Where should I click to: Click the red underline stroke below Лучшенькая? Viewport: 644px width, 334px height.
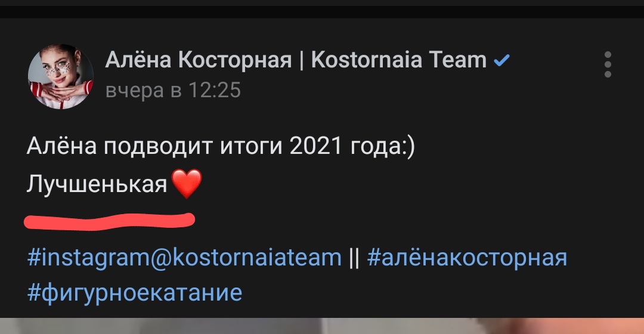(109, 221)
